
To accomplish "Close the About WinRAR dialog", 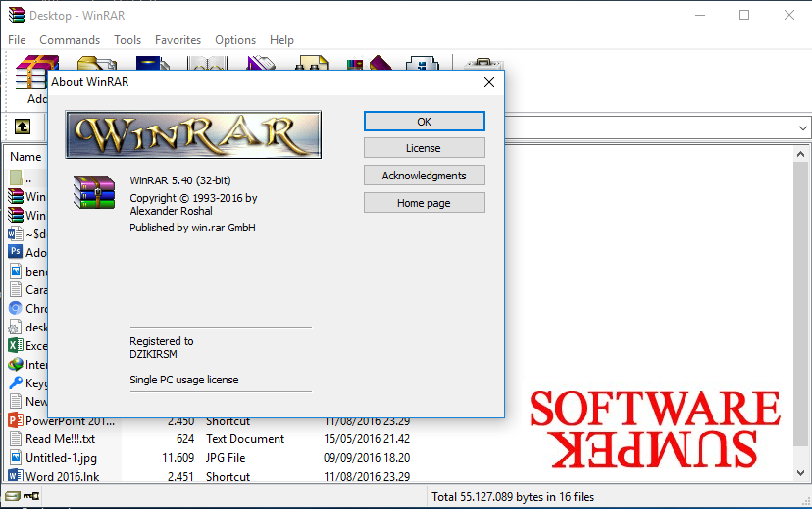I will click(x=488, y=82).
